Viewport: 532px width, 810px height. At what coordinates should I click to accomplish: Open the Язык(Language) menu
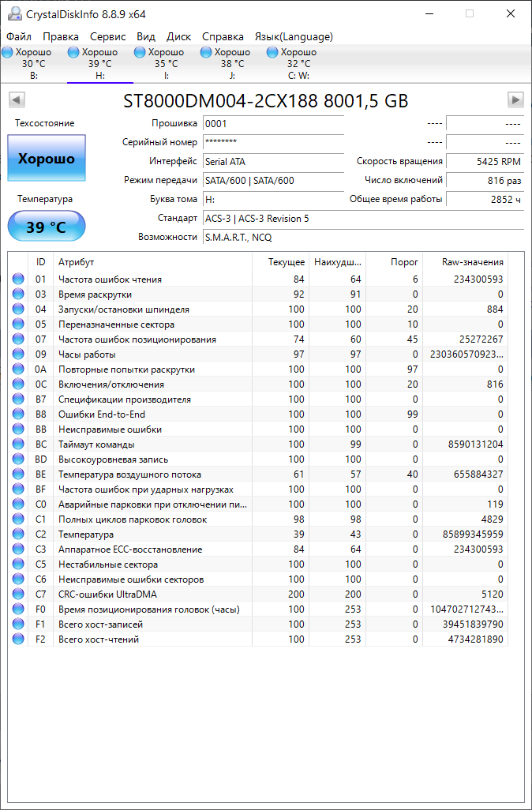coord(294,36)
